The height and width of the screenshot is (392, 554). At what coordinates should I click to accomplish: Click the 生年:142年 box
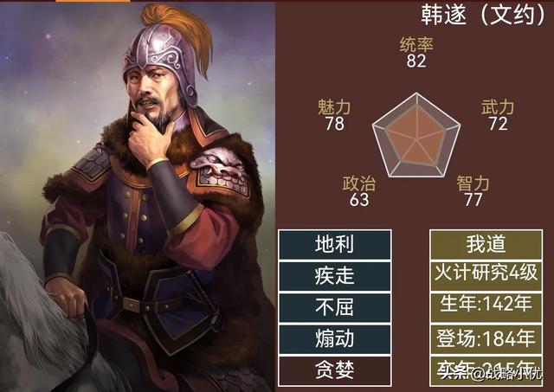click(x=486, y=307)
